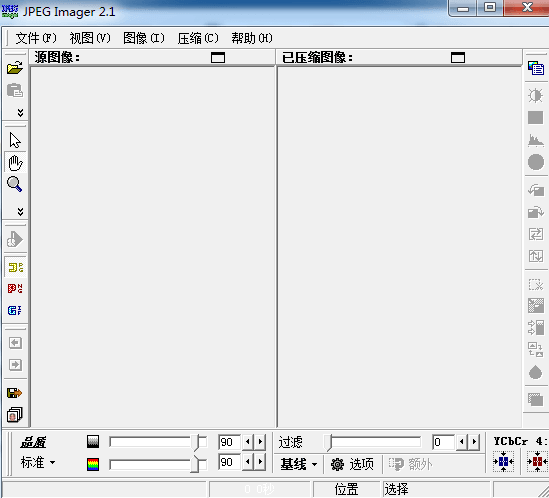The image size is (549, 498).
Task: Click the grayscale luminance quality swatch
Action: [93, 442]
